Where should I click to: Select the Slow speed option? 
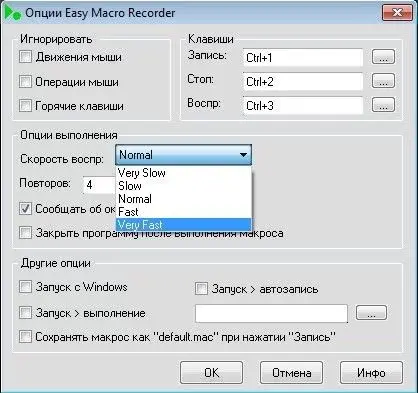pos(183,186)
